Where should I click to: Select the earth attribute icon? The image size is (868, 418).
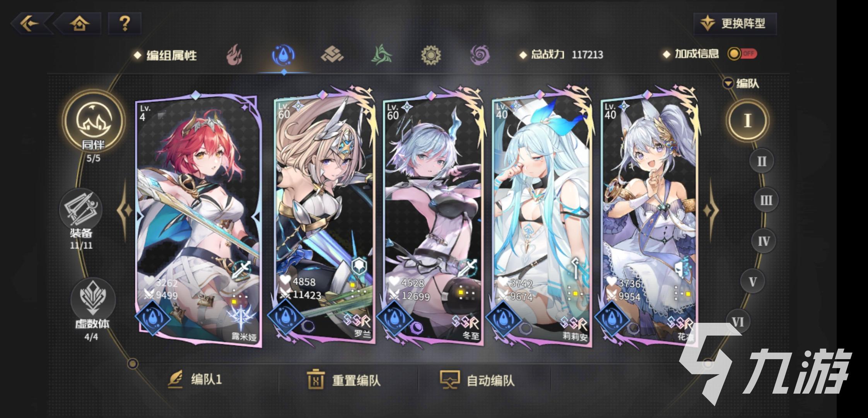point(333,55)
